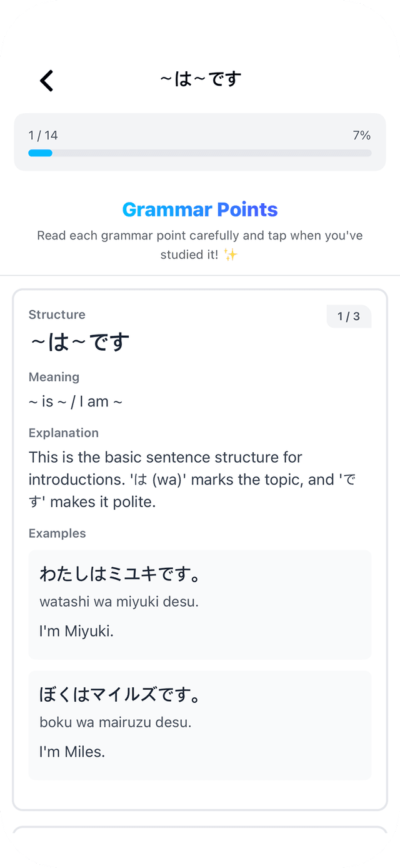This screenshot has width=400, height=868.
Task: Click the 7% completion label
Action: pyautogui.click(x=361, y=134)
